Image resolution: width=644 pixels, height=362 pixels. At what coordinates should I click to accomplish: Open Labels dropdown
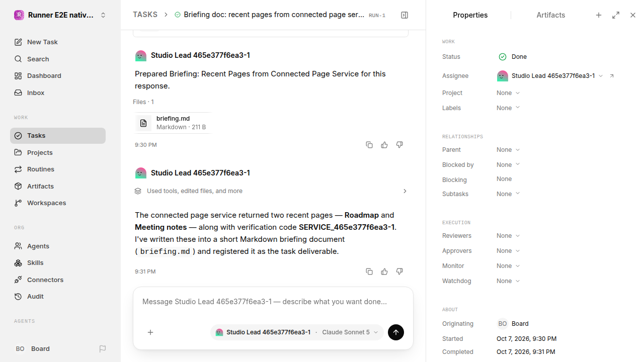tap(508, 108)
